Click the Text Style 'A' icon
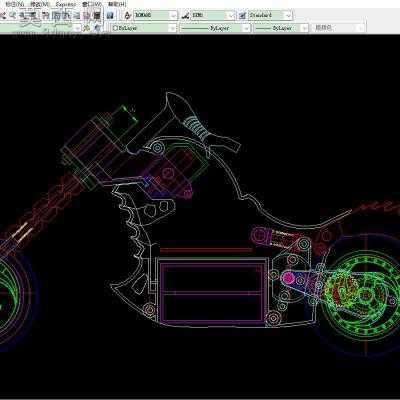The image size is (400, 400). [x=127, y=15]
